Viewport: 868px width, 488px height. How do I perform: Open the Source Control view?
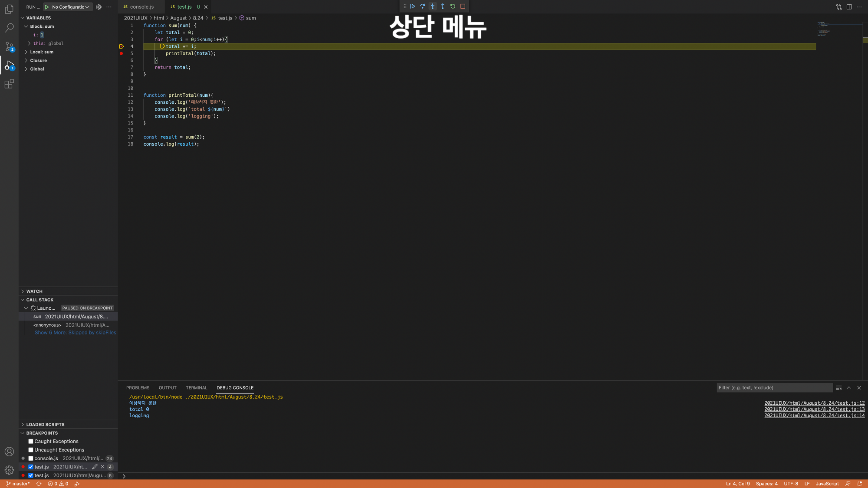click(x=9, y=46)
